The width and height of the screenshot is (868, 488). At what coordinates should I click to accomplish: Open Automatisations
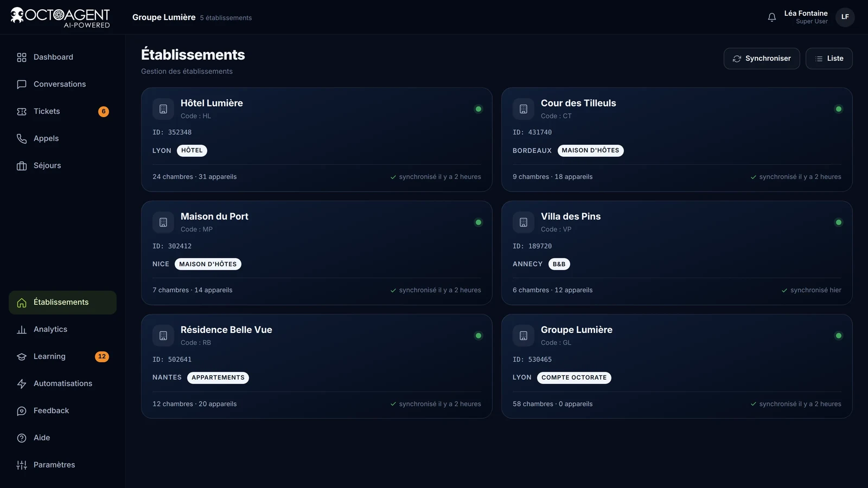(x=62, y=384)
